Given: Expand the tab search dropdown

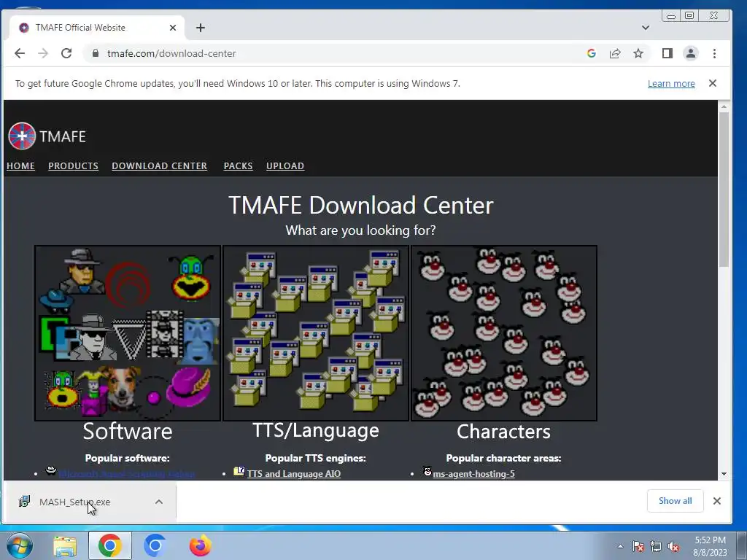Looking at the screenshot, I should pos(645,28).
